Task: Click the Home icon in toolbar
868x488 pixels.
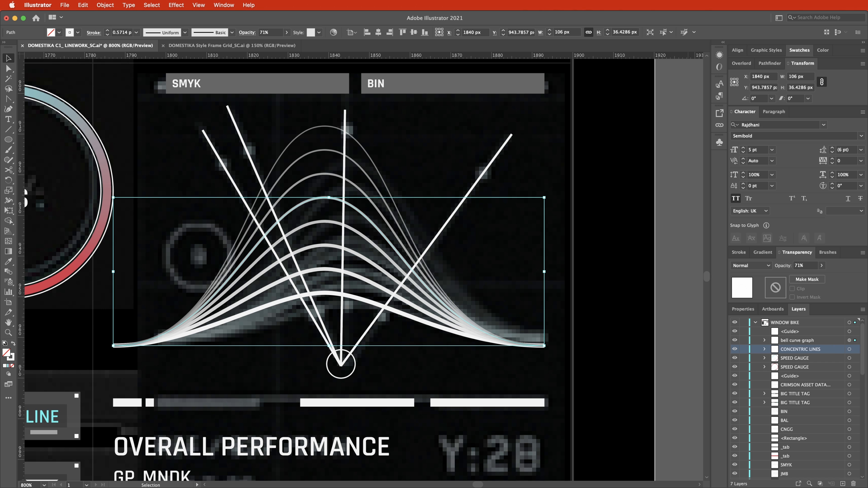Action: coord(36,18)
